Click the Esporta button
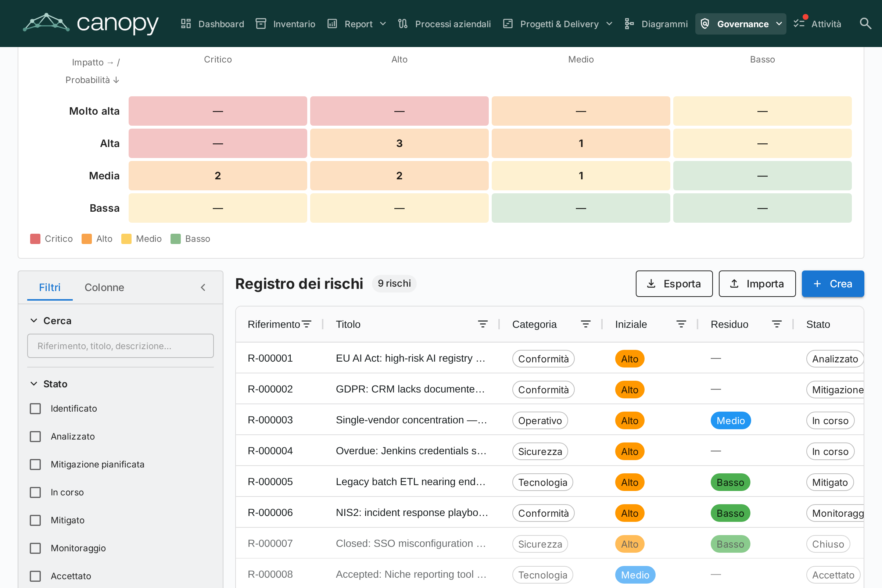 pyautogui.click(x=674, y=284)
